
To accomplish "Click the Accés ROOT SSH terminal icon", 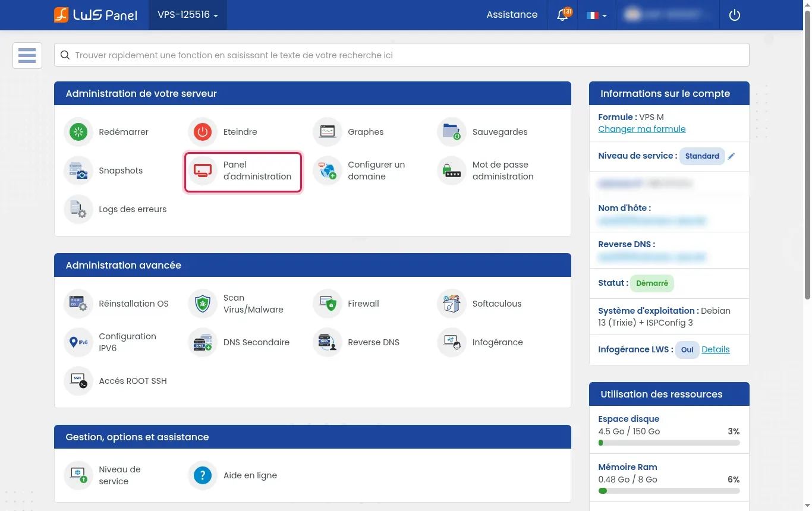I will [78, 381].
